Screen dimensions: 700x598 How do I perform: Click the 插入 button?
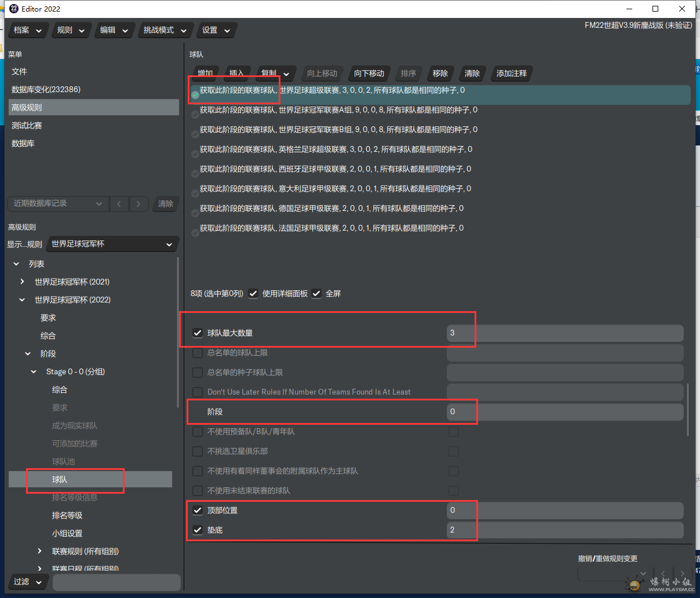[x=236, y=74]
